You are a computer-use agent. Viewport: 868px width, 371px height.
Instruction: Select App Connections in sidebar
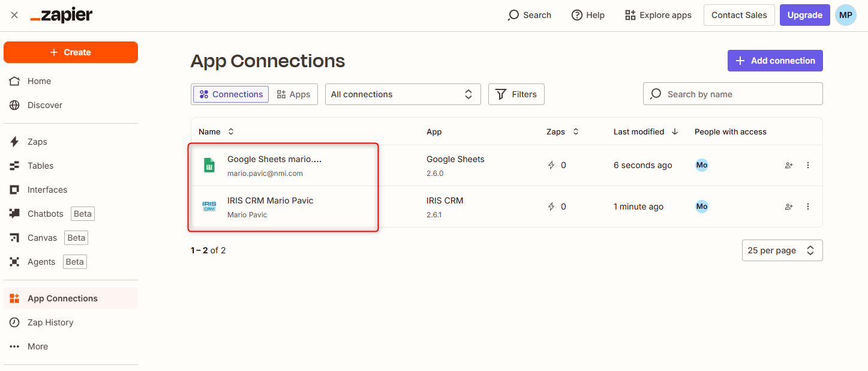click(71, 298)
